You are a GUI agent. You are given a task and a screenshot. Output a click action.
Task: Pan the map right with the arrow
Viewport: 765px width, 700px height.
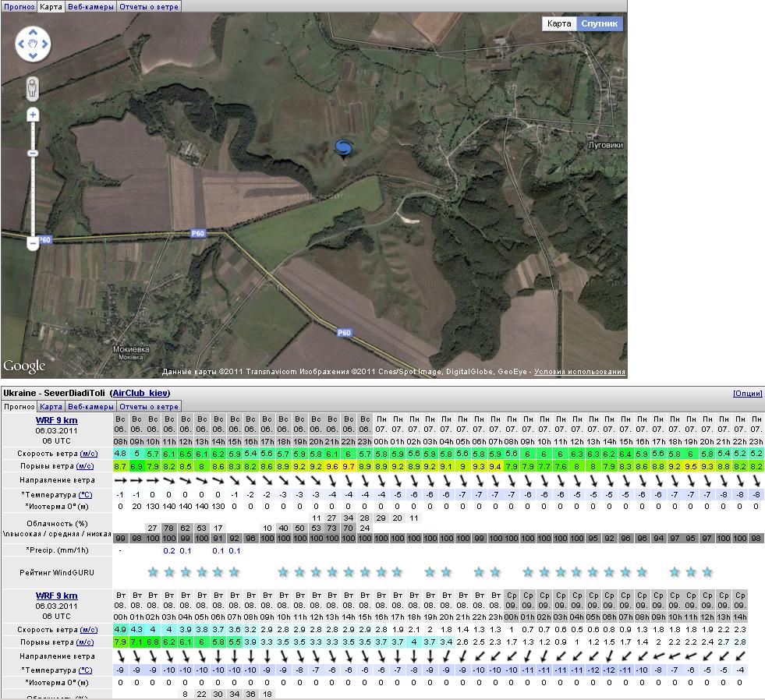click(x=44, y=44)
